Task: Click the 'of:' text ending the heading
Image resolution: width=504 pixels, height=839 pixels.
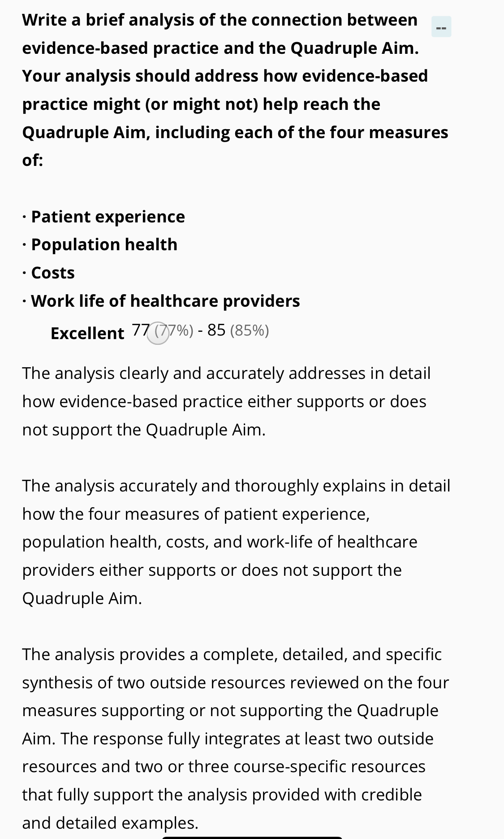Action: coord(33,160)
